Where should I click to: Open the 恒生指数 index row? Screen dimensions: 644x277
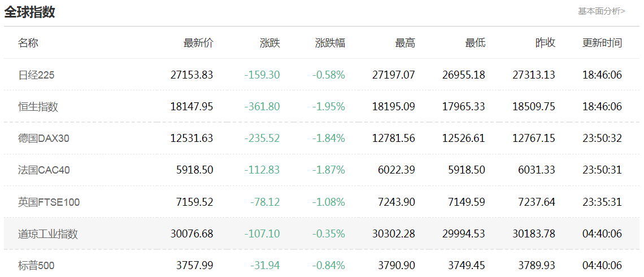tap(38, 106)
